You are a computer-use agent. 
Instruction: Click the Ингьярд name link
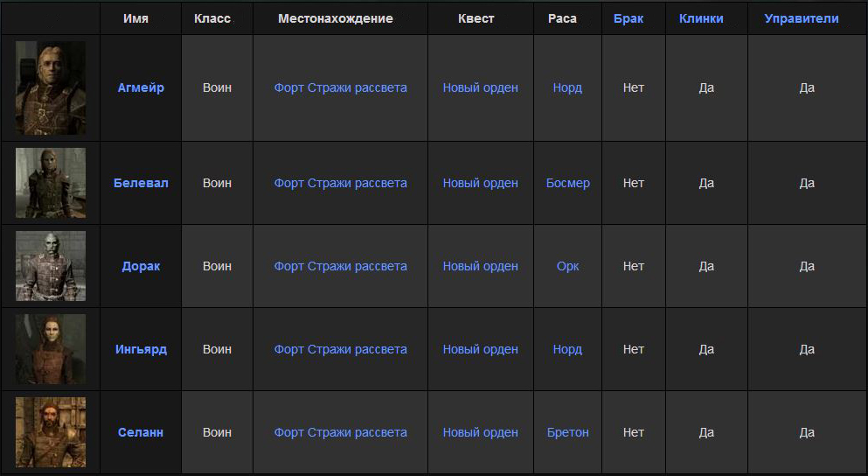[x=141, y=349]
